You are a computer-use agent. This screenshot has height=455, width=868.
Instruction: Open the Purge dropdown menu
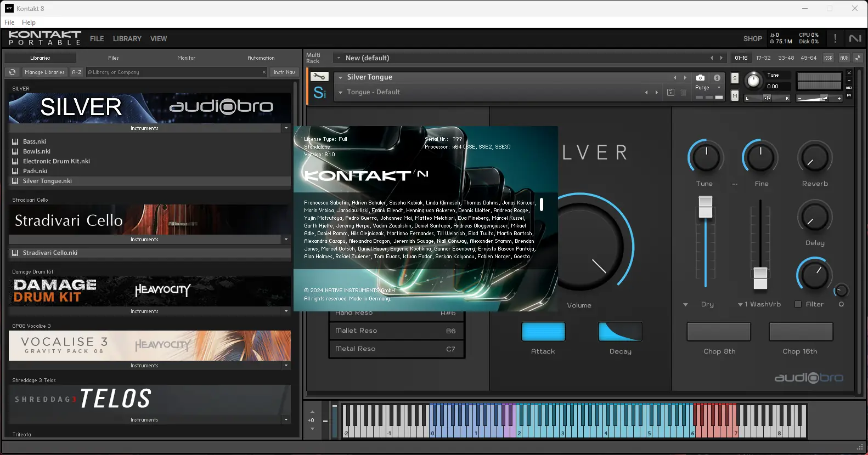pos(719,88)
